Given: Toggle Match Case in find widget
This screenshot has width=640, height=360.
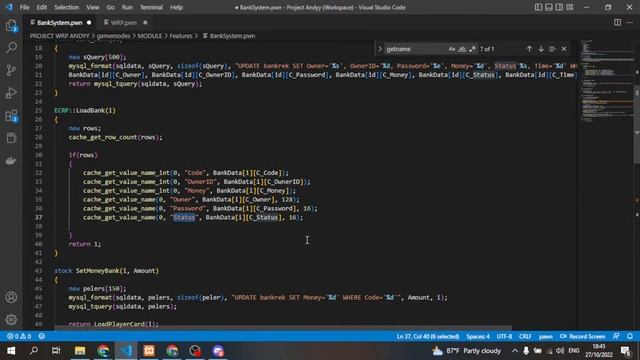Looking at the screenshot, I should 452,49.
